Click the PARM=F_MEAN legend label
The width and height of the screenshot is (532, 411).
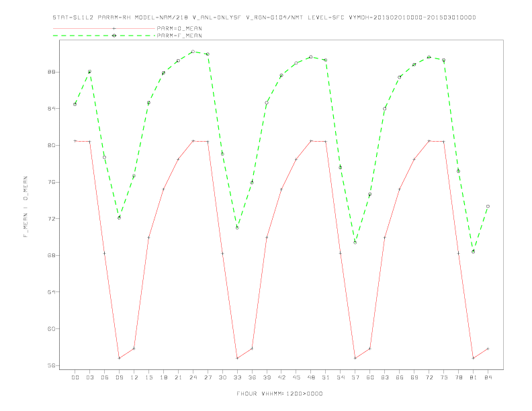pyautogui.click(x=179, y=36)
